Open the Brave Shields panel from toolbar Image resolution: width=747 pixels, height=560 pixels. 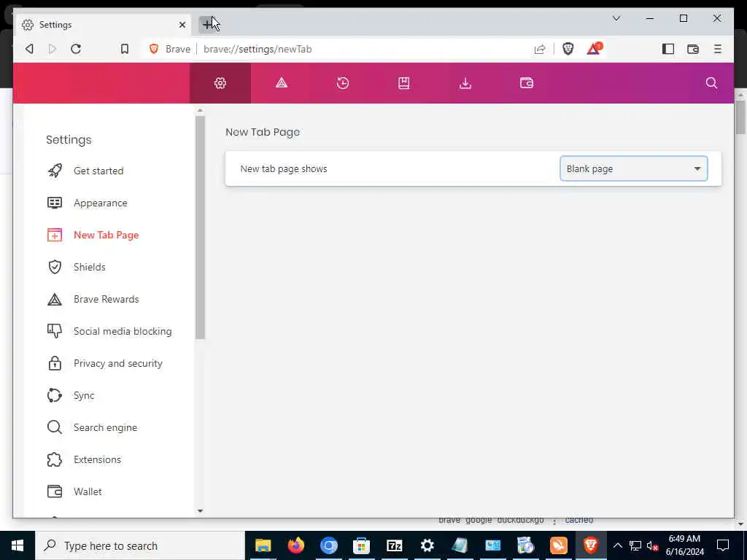click(x=568, y=49)
